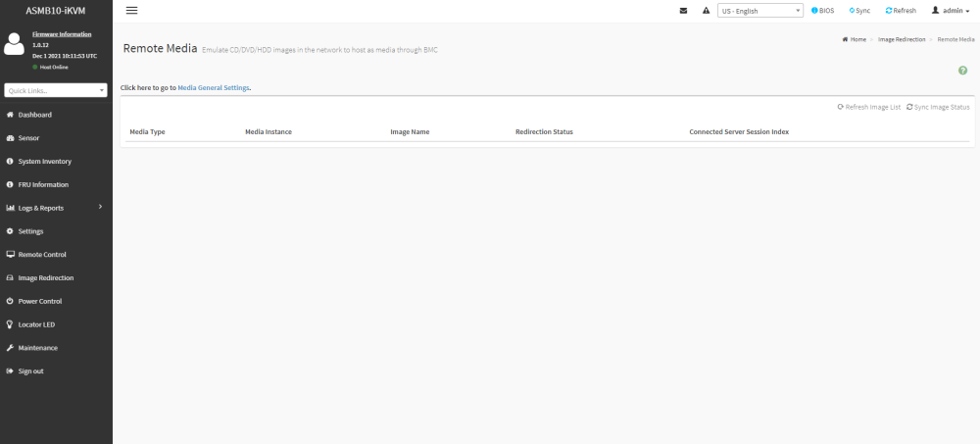Go to Home breadcrumb link
The width and height of the screenshot is (980, 444).
(854, 39)
